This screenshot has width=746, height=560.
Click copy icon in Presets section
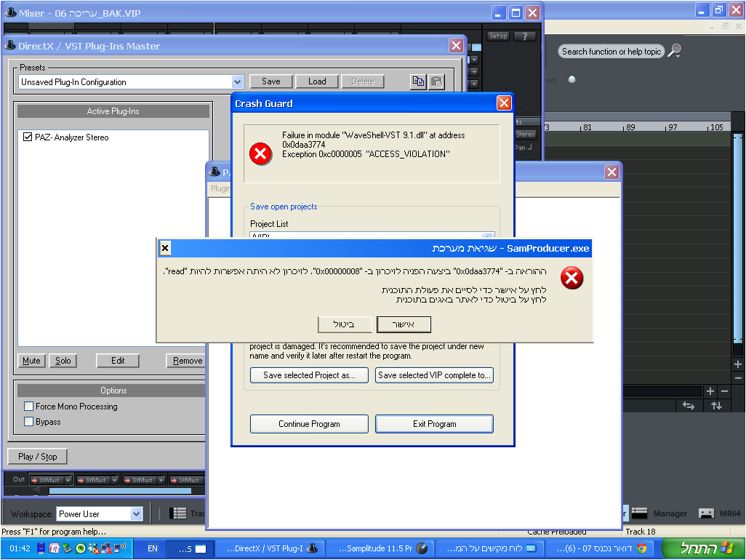418,82
